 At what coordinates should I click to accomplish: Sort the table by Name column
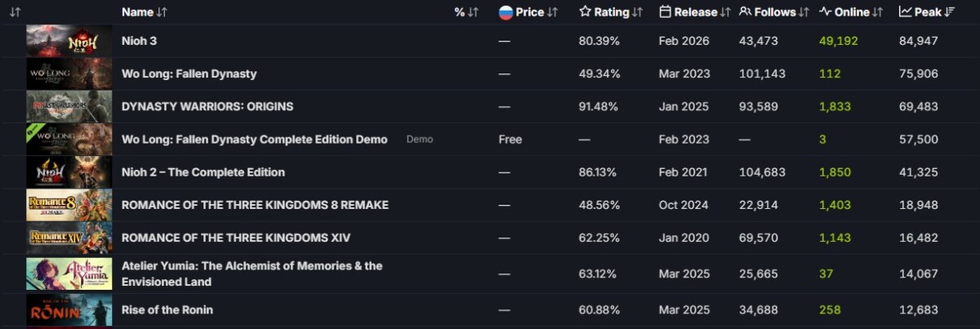(x=137, y=12)
